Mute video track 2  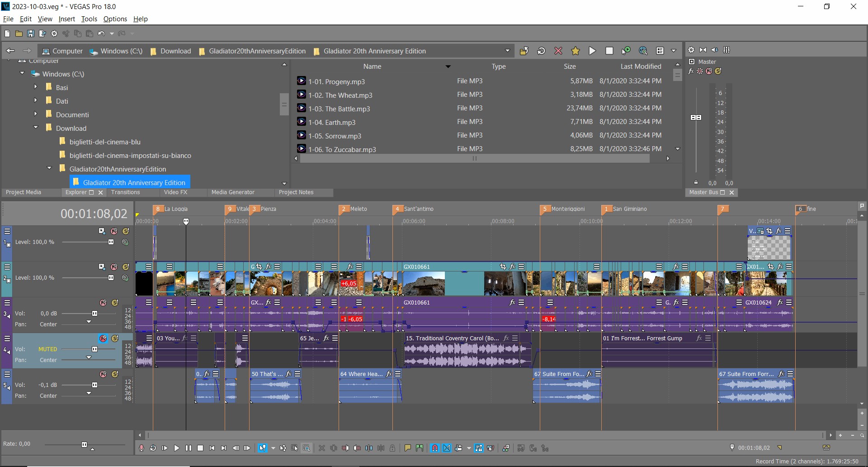pos(114,267)
